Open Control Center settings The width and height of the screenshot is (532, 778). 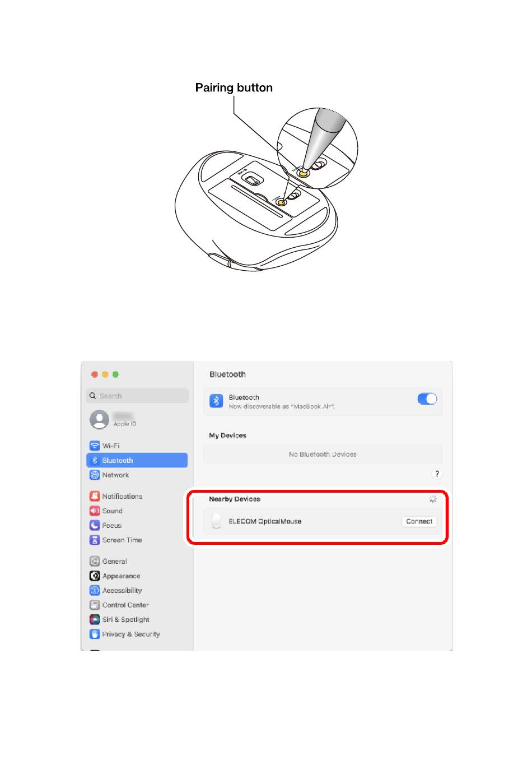(137, 605)
